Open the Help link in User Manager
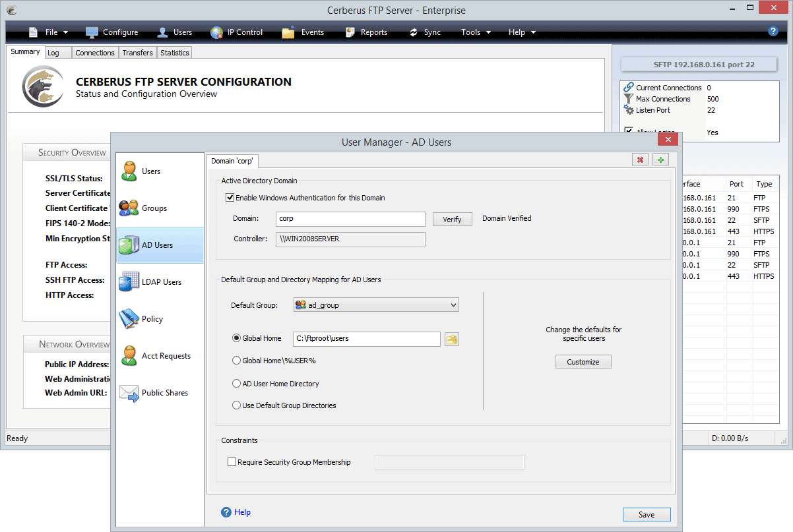The height and width of the screenshot is (532, 793). (236, 512)
